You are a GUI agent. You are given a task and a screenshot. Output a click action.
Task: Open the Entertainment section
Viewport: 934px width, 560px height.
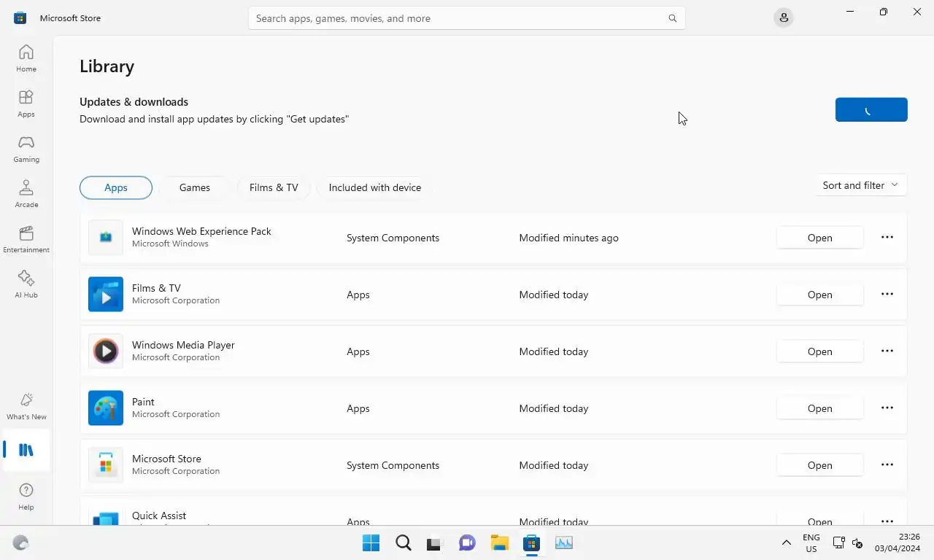tap(26, 239)
